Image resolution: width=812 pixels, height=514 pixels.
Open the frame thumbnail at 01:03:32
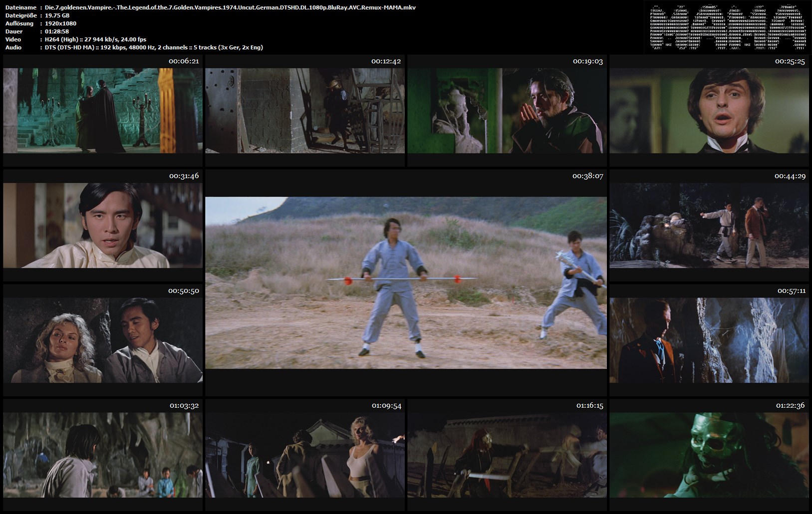[x=103, y=455]
